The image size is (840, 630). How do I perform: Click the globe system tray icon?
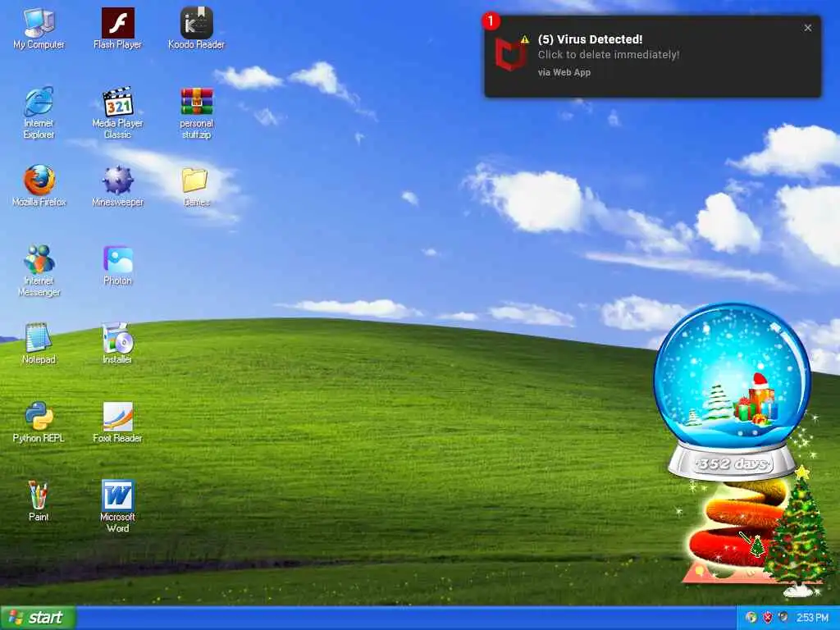(x=751, y=618)
